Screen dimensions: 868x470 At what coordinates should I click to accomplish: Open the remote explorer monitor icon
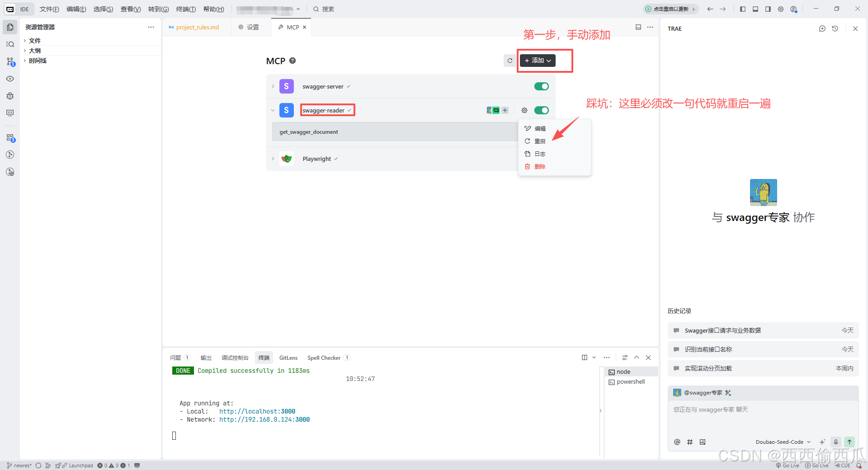click(x=10, y=113)
